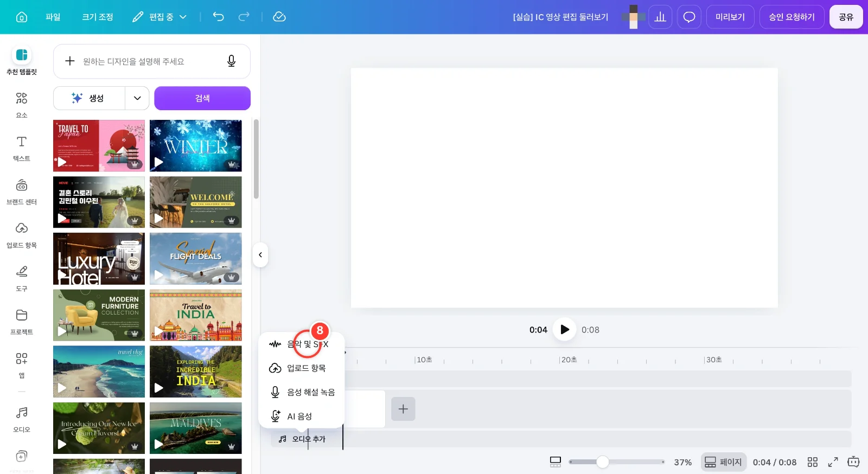
Task: Undo the last action
Action: (218, 17)
